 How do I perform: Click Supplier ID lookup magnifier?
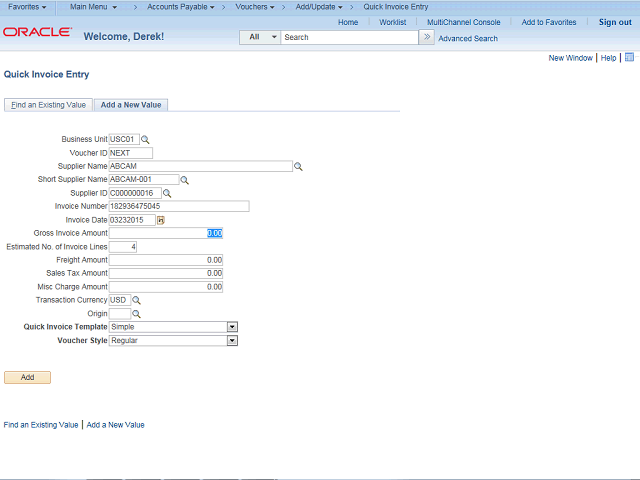pos(167,193)
